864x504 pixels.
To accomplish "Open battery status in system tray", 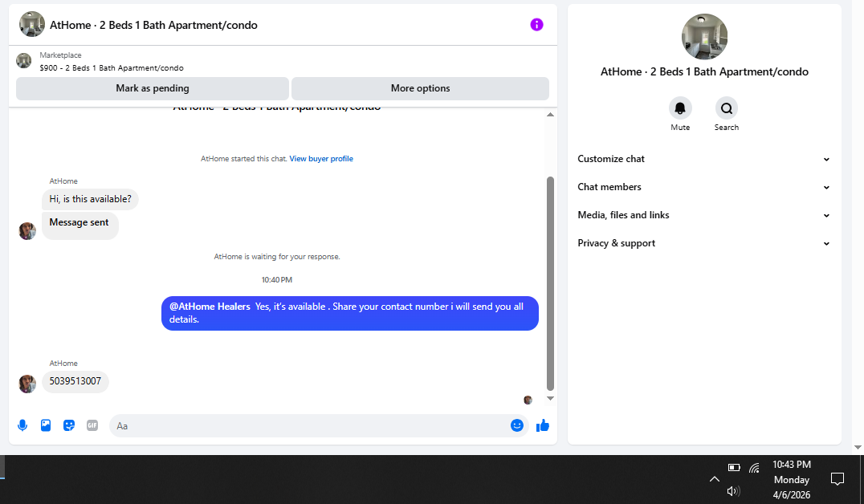I will pos(734,468).
